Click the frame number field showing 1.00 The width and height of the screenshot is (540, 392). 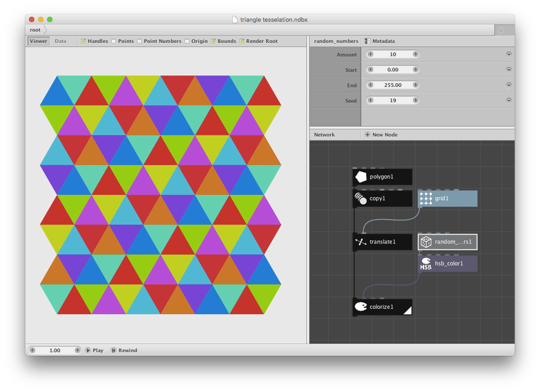[x=55, y=350]
